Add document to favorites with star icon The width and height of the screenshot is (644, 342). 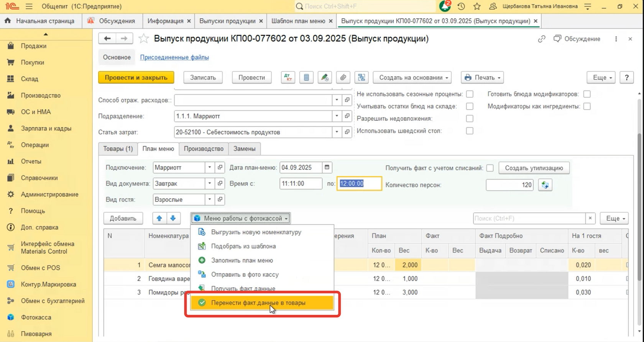(143, 39)
